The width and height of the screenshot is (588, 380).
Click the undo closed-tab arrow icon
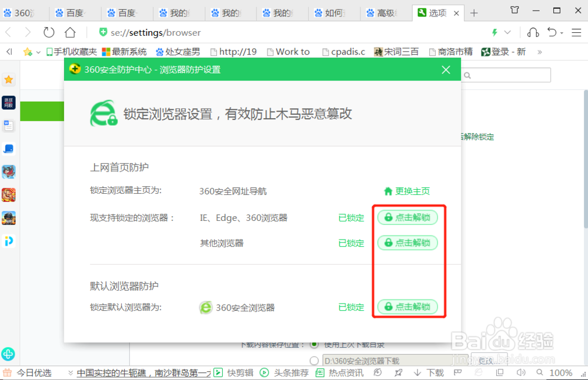552,32
